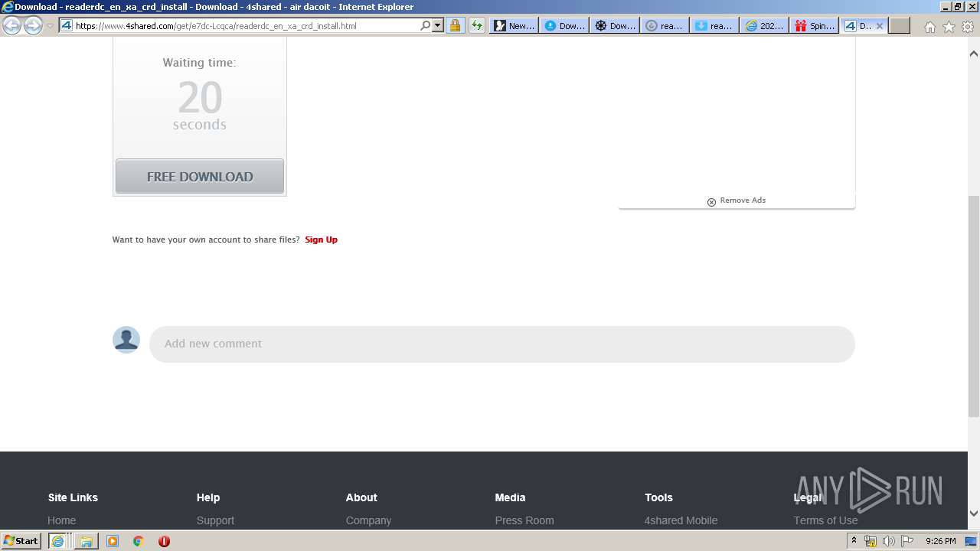Open the Support footer link
The height and width of the screenshot is (551, 980).
(x=215, y=520)
